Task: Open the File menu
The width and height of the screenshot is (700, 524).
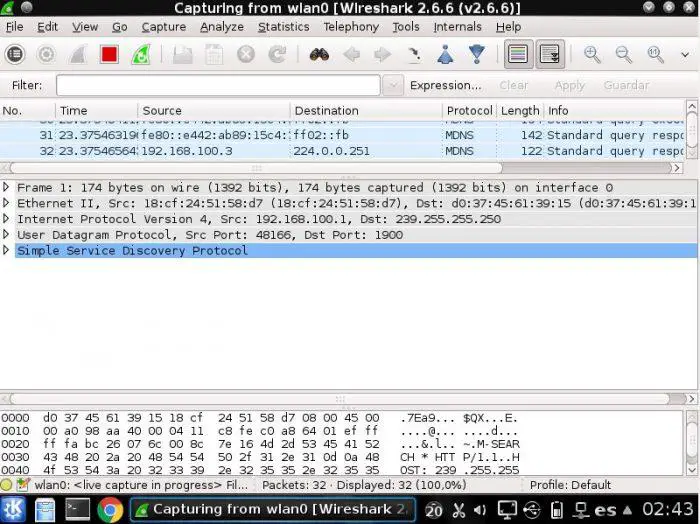Action: point(15,27)
